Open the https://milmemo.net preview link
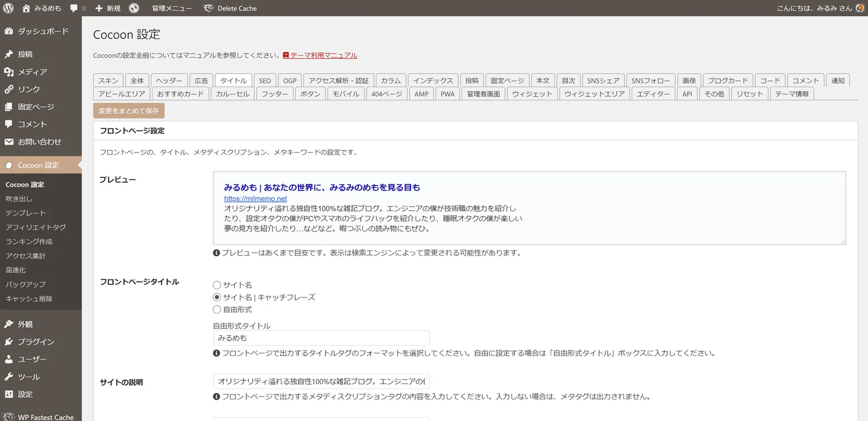Screen dimensions: 868x421 (x=256, y=199)
